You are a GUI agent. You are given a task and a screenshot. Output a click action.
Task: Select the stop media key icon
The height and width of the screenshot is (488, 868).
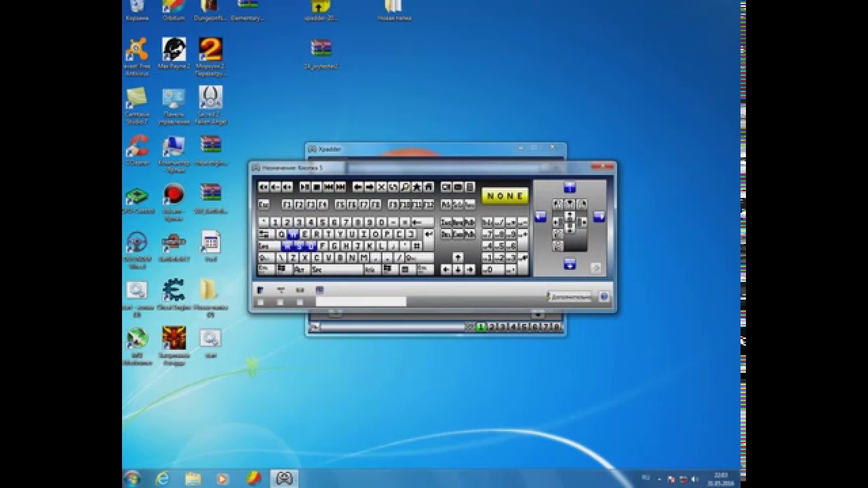pos(317,186)
